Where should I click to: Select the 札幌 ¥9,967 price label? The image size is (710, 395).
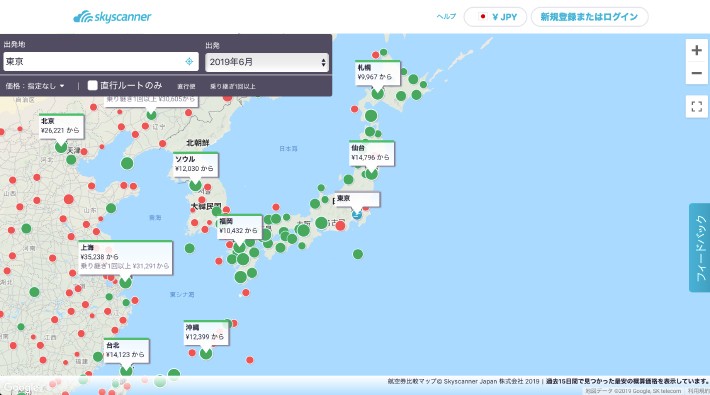377,72
